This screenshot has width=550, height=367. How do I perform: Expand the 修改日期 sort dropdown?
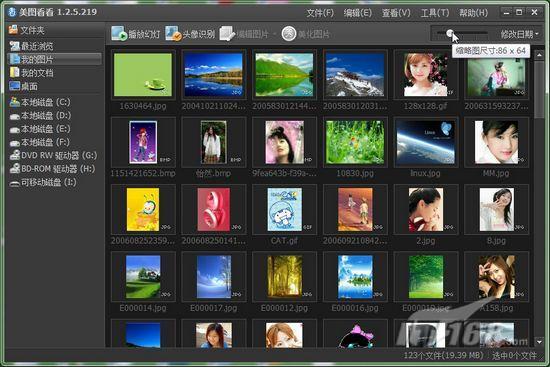520,34
